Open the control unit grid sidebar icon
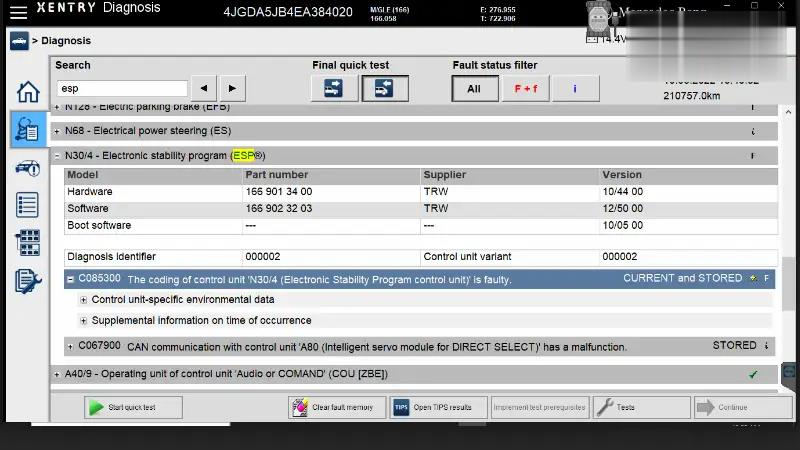This screenshot has width=800, height=450. (x=28, y=243)
